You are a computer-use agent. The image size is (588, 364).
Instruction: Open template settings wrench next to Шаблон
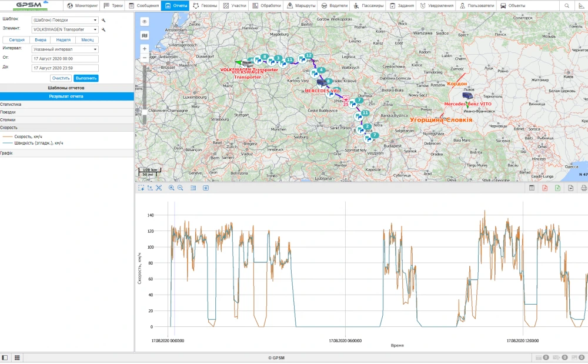(103, 20)
